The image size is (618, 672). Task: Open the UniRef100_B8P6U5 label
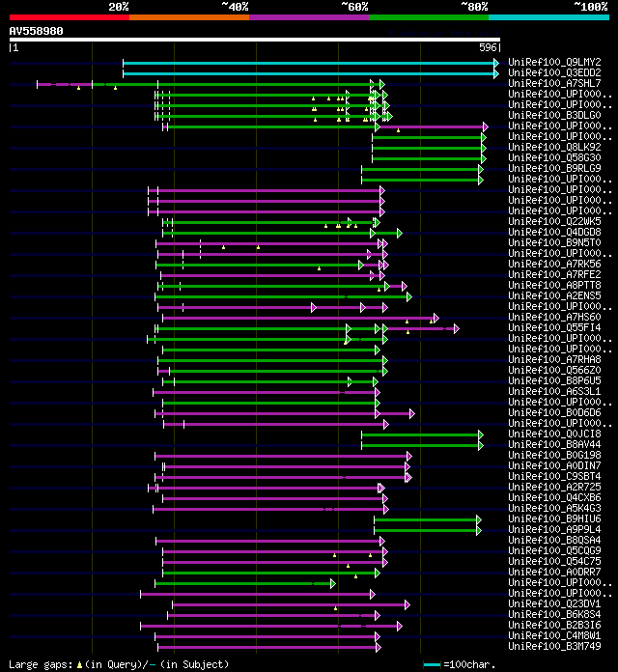click(x=554, y=380)
